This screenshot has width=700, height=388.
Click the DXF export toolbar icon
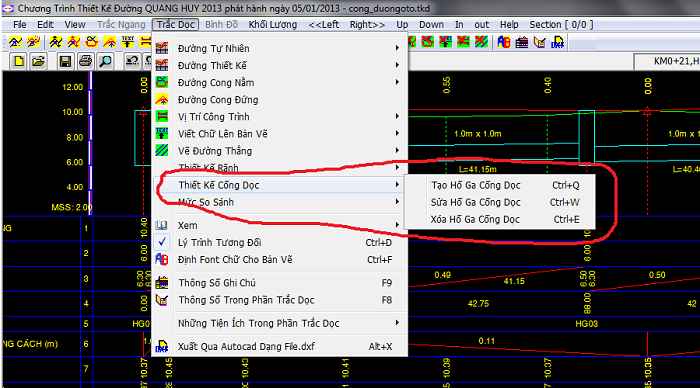pyautogui.click(x=558, y=42)
